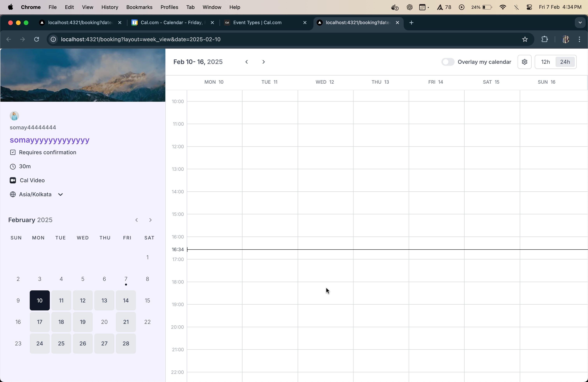Open Chrome three-dot menu

[580, 39]
